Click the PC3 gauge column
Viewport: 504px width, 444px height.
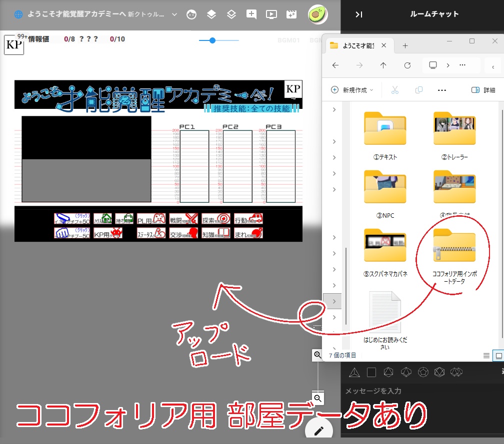tap(281, 166)
